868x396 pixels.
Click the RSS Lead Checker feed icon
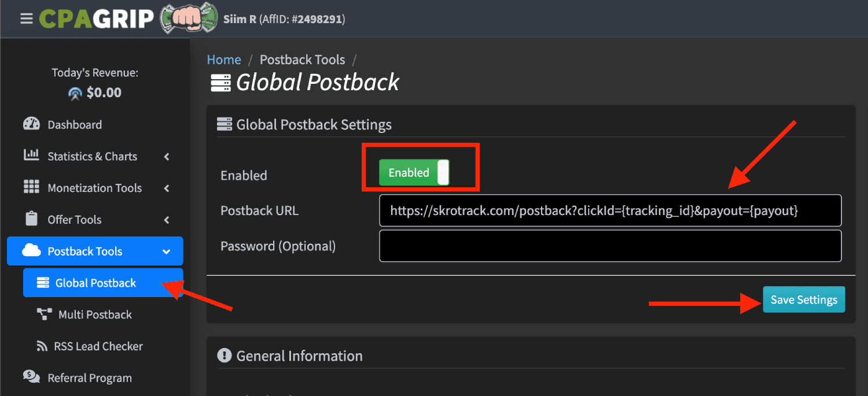(42, 346)
